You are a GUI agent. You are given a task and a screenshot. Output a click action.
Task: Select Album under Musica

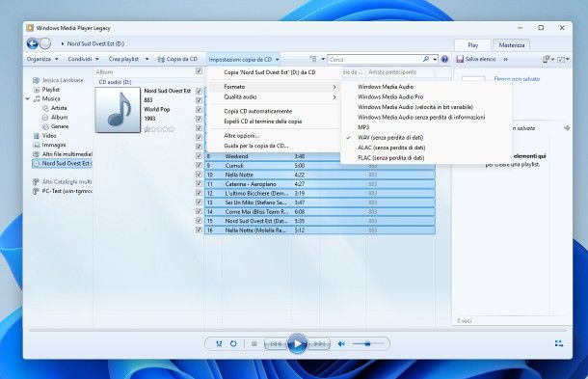(x=59, y=117)
